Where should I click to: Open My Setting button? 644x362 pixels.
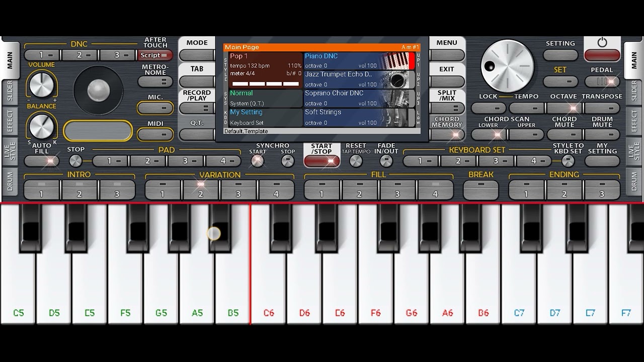(602, 161)
